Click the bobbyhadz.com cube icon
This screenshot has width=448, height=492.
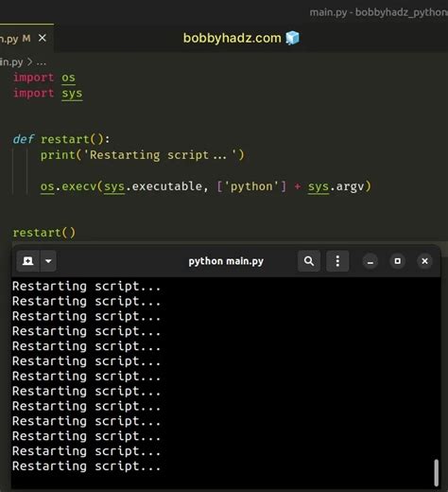(x=293, y=38)
